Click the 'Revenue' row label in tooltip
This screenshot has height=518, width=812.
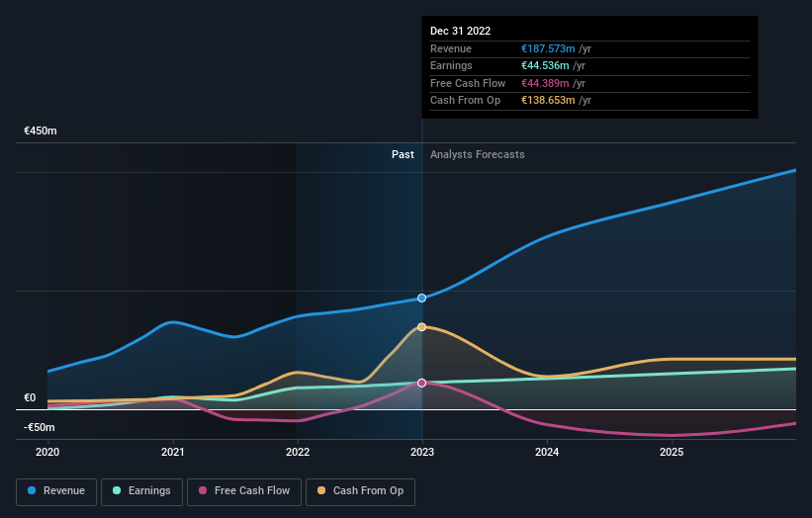pos(451,48)
